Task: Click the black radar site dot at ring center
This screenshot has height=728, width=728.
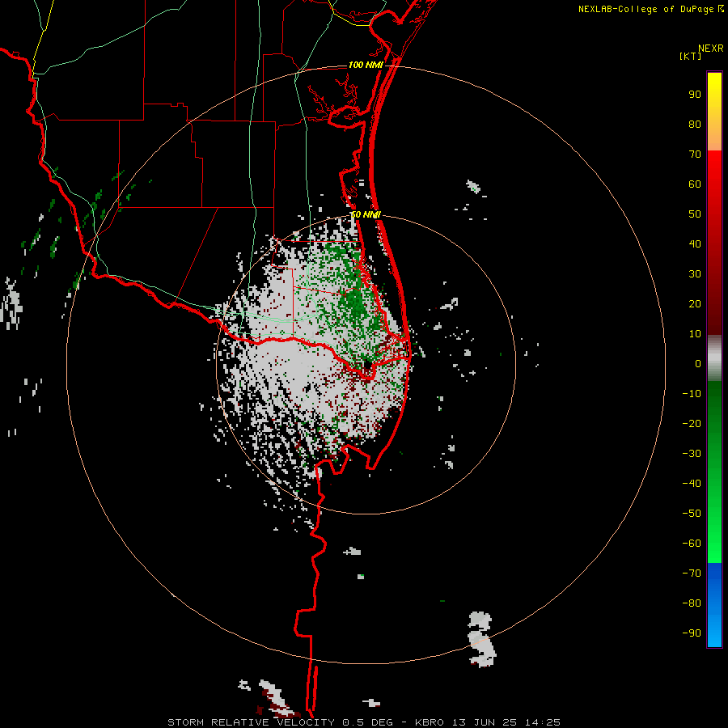Action: click(368, 366)
